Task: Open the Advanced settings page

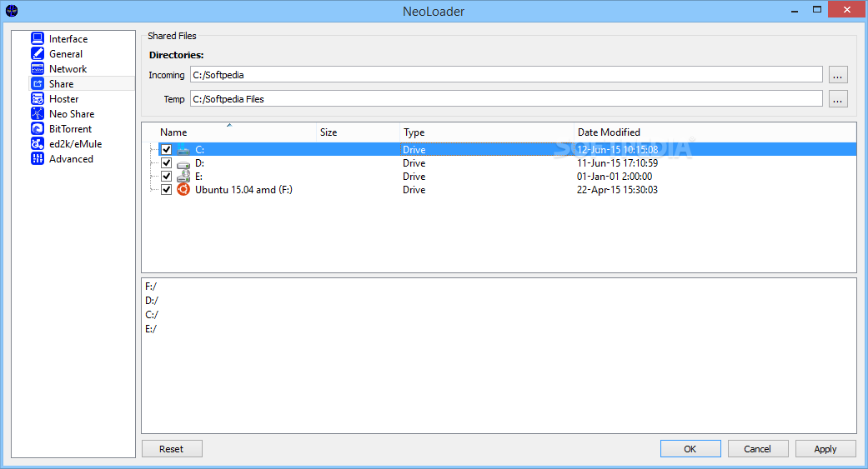Action: tap(71, 159)
